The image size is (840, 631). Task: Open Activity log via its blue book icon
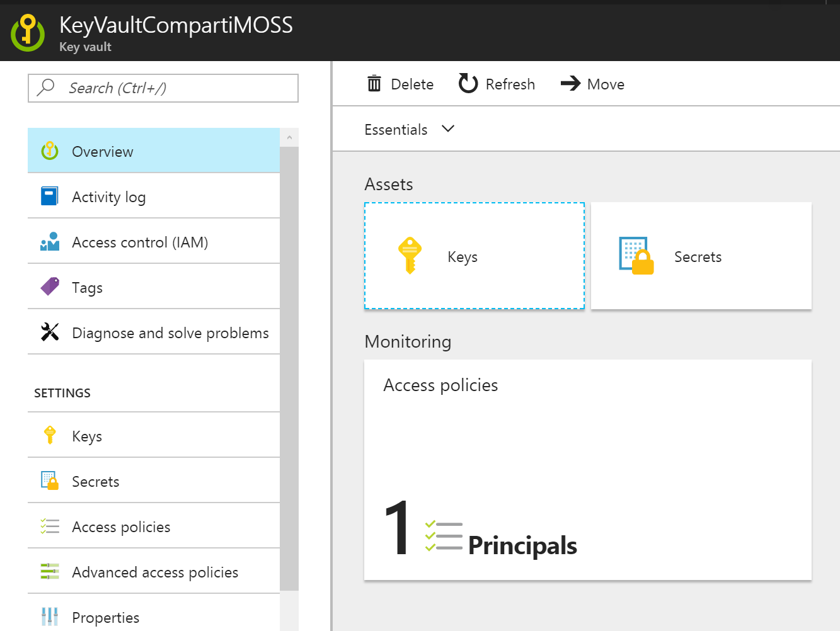pyautogui.click(x=49, y=196)
